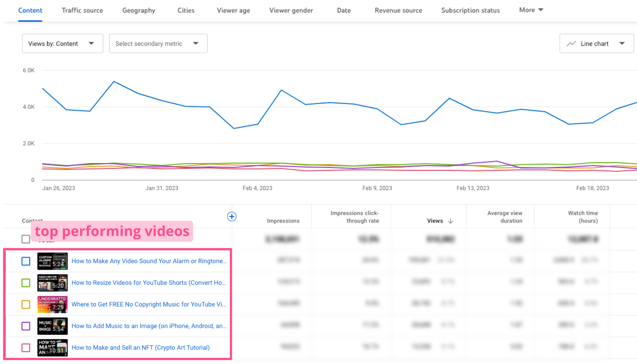Switch to the Viewer age tab
This screenshot has width=637, height=364.
point(233,10)
